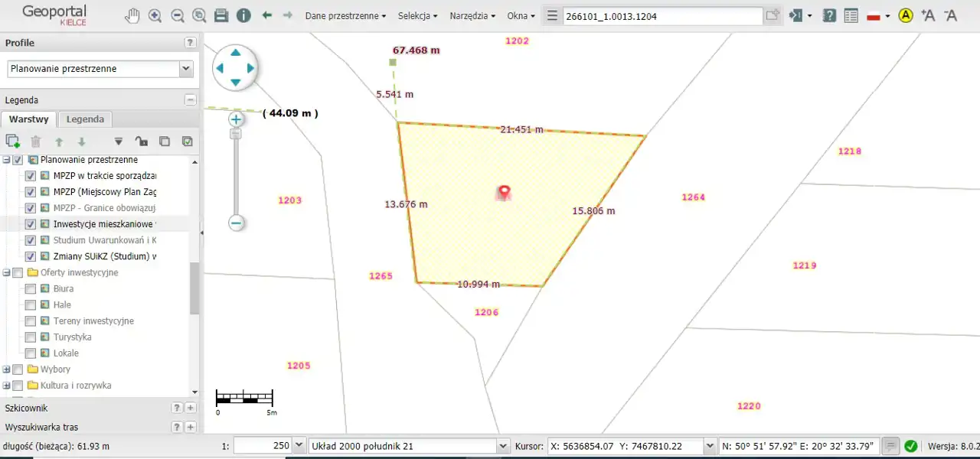Viewport: 980px width, 459px height.
Task: Uncheck the Inwestycje mieszkaniowe layer
Action: (31, 224)
